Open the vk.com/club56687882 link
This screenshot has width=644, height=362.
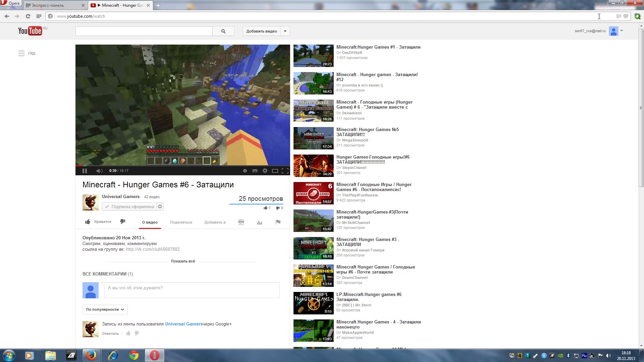(153, 249)
